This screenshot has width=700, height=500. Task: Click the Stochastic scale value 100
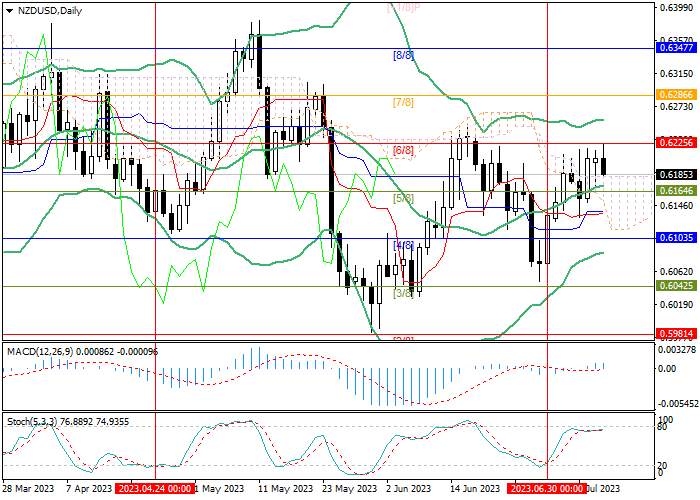point(666,420)
